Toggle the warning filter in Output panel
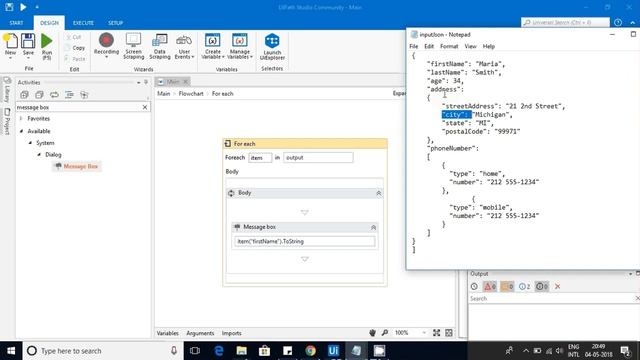The width and height of the screenshot is (640, 360). tap(507, 287)
